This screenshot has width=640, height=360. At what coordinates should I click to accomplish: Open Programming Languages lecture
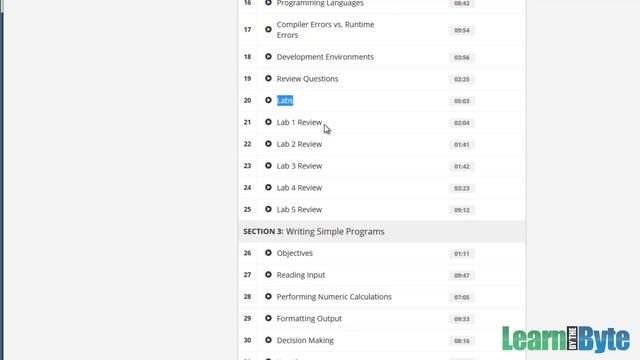pos(320,3)
